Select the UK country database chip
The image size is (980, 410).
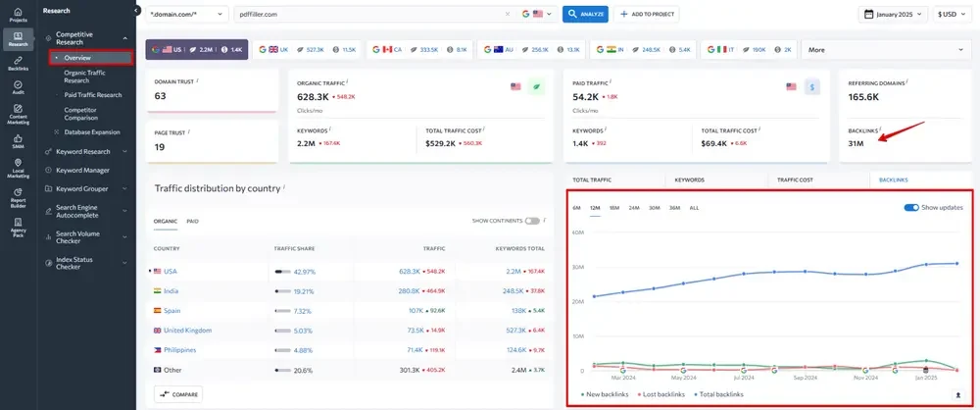(x=307, y=49)
